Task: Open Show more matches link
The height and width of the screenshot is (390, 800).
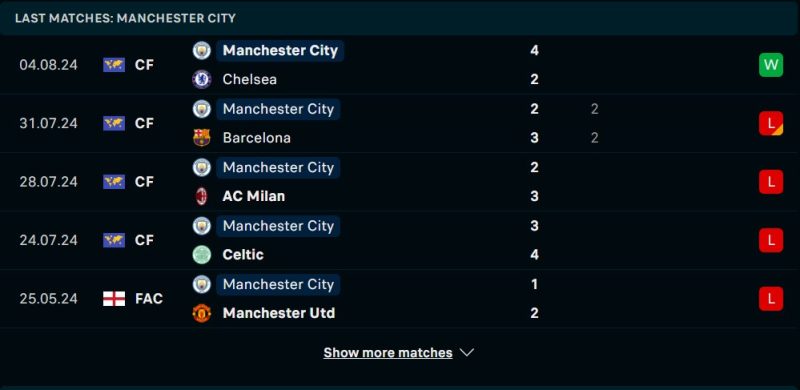Action: pos(388,353)
